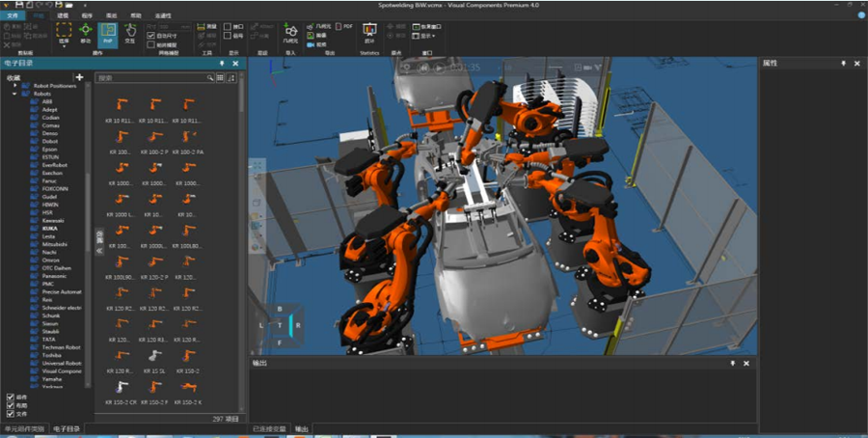Expand the Robot Positioners tree node

tap(14, 86)
